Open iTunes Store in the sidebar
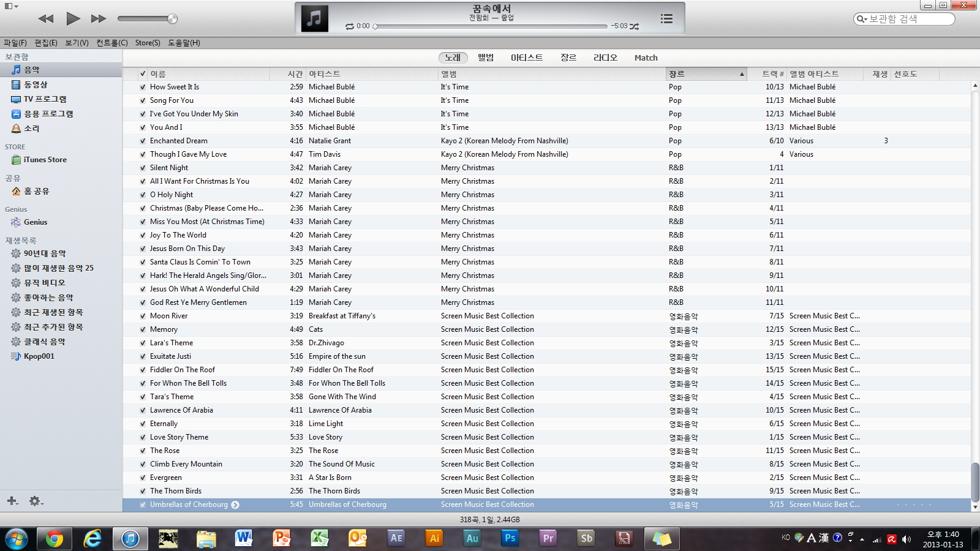The image size is (980, 551). pos(61,160)
